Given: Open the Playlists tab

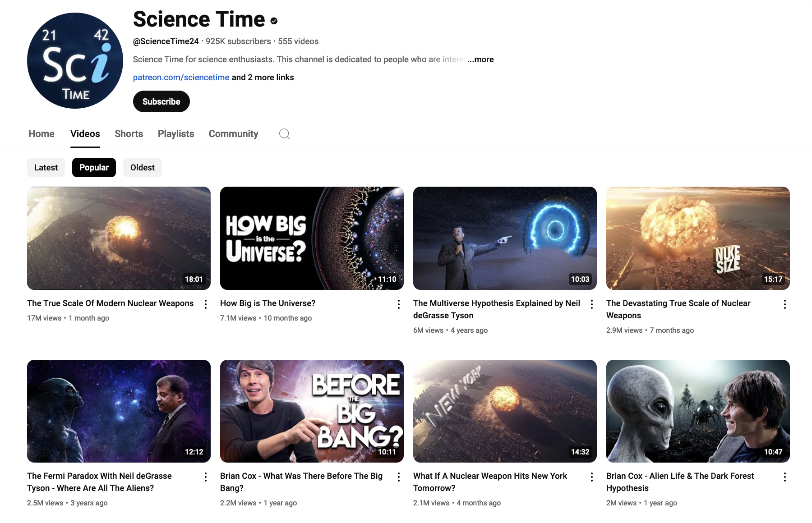Looking at the screenshot, I should point(176,134).
